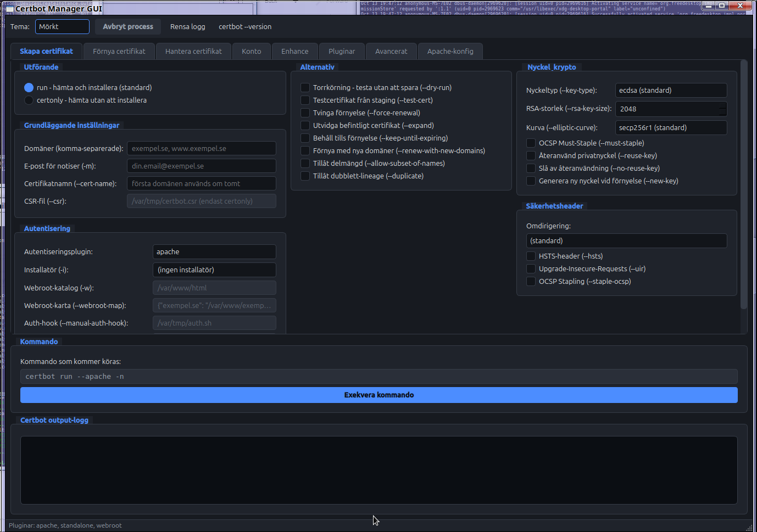Switch to the Konto tab

[x=252, y=51]
